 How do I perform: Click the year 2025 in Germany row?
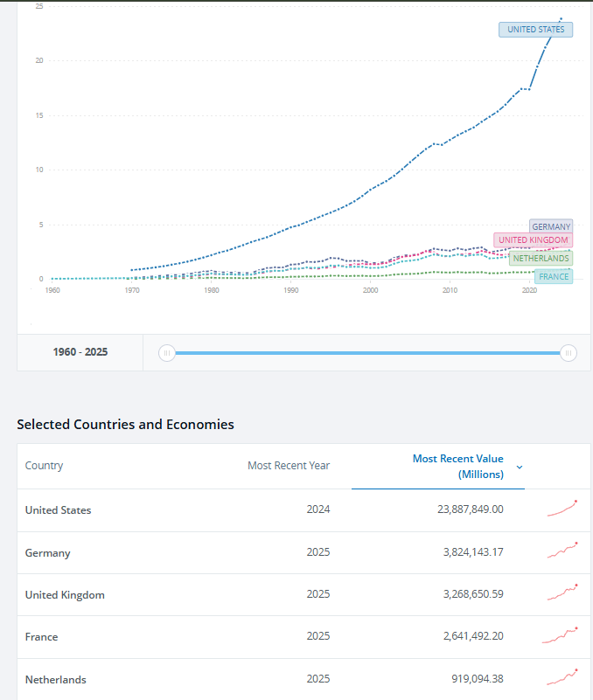pyautogui.click(x=318, y=552)
